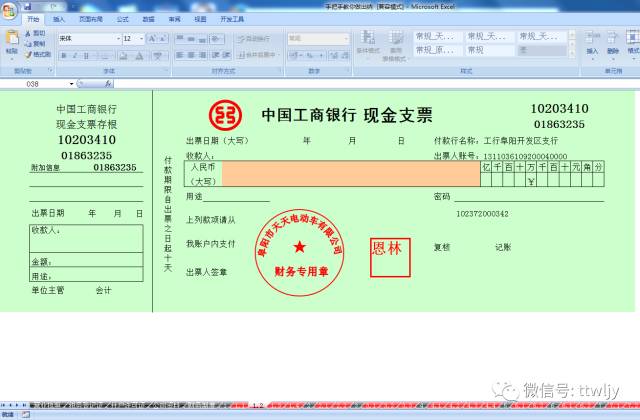Apply the 常规 cell style
This screenshot has width=640, height=420.
pos(489,50)
